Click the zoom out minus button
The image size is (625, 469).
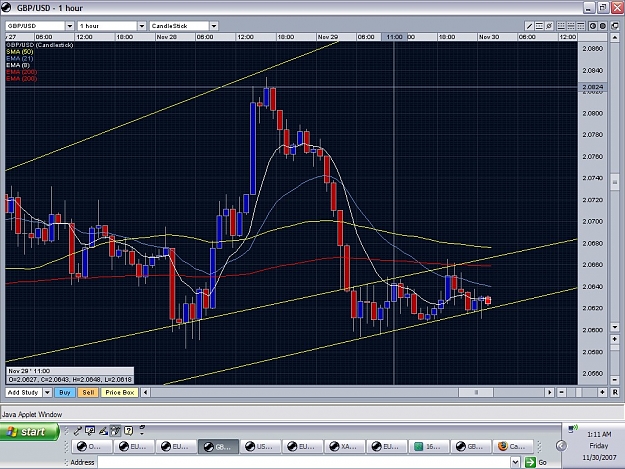click(561, 392)
